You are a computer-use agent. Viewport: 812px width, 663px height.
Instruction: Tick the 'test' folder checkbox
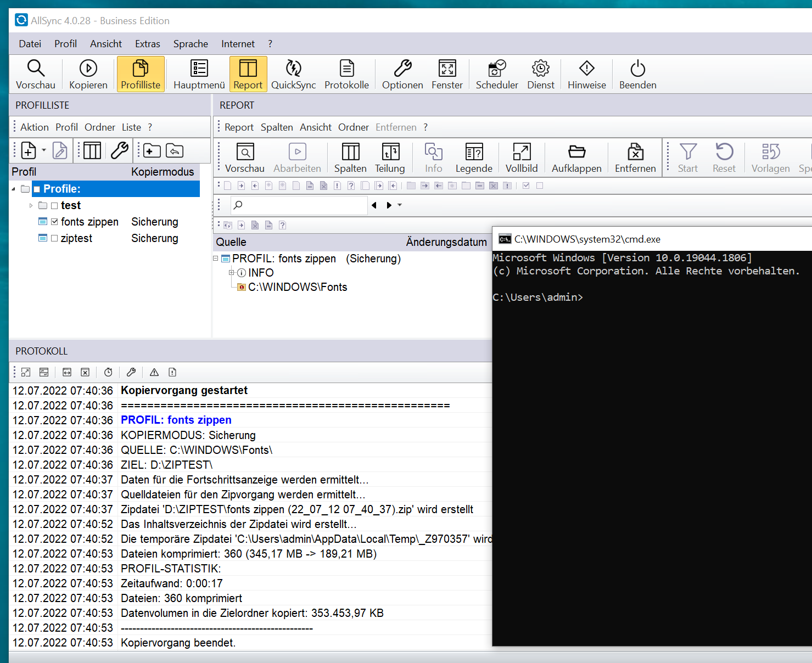coord(54,206)
